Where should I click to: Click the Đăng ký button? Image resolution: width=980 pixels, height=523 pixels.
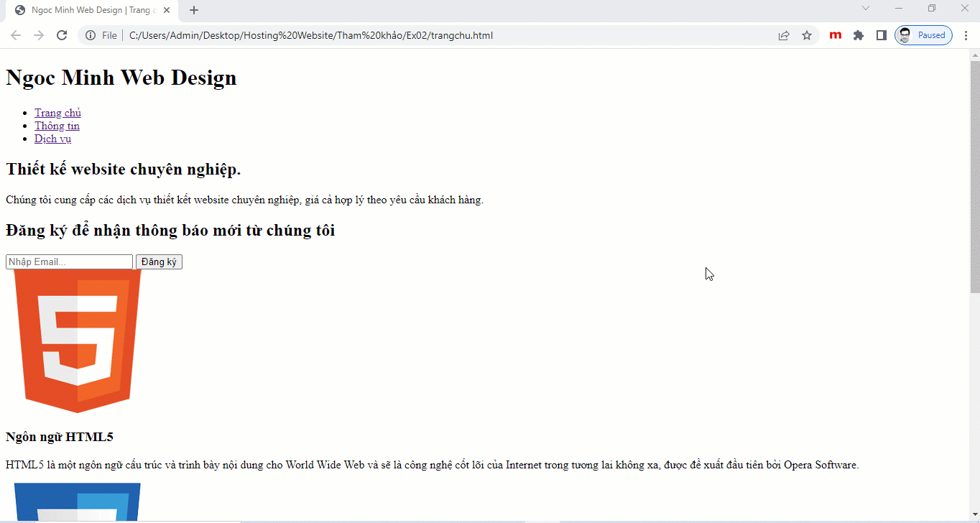pyautogui.click(x=159, y=262)
